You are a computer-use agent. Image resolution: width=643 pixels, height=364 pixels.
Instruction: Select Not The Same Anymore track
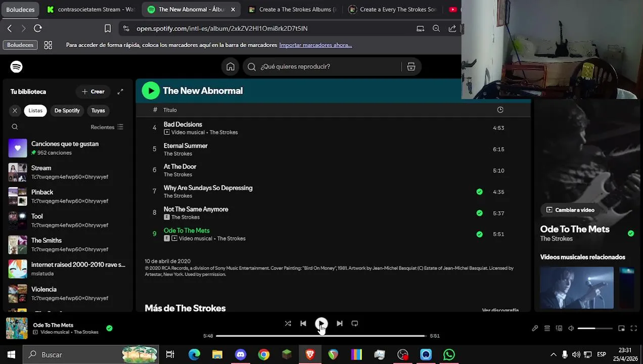pos(196,209)
